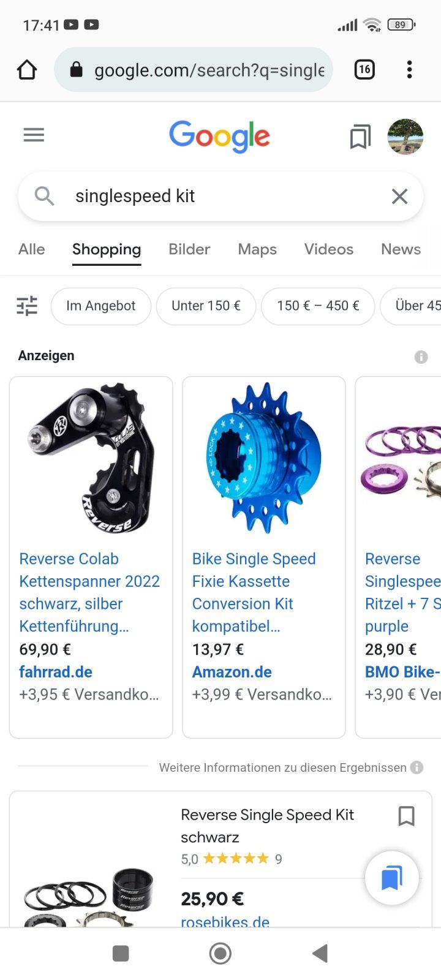Open the blue sprocket product image
This screenshot has height=980, width=441.
point(264,458)
